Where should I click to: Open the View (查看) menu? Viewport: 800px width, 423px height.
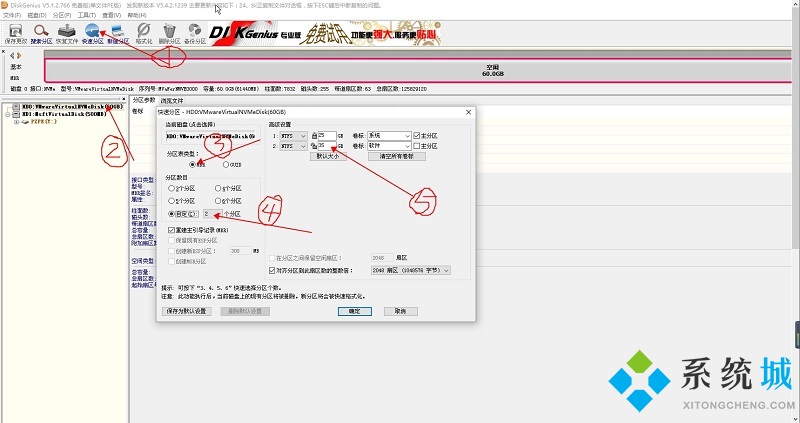(111, 15)
